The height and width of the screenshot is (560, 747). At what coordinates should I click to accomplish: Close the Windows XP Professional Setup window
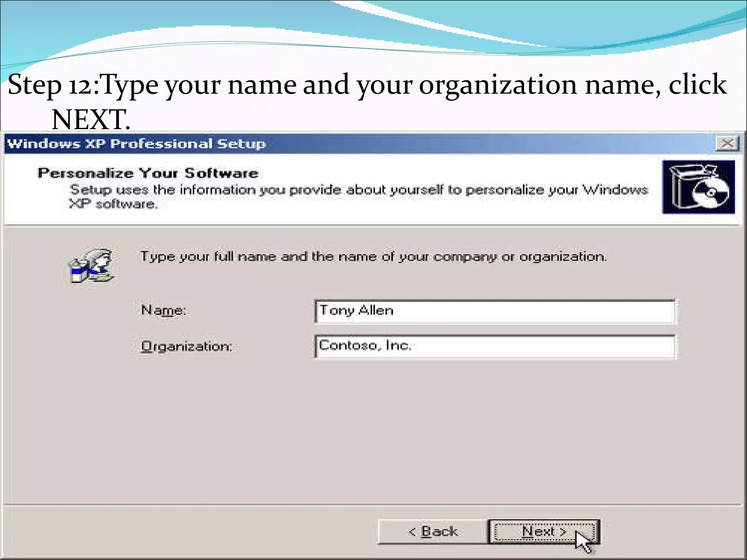tap(727, 144)
